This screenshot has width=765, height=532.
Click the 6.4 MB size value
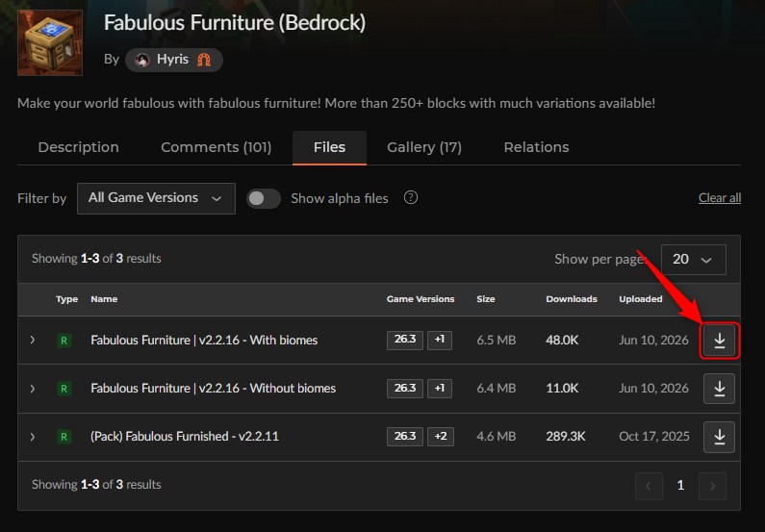497,388
